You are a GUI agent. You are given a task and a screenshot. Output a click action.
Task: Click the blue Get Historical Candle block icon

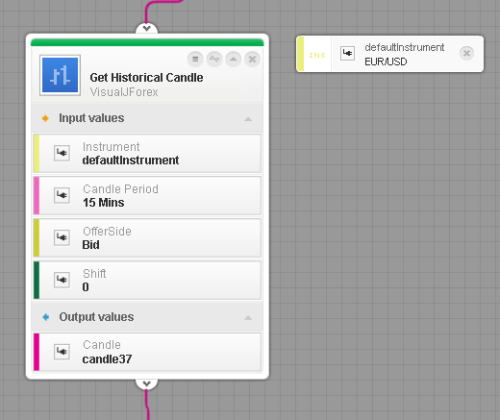point(60,75)
